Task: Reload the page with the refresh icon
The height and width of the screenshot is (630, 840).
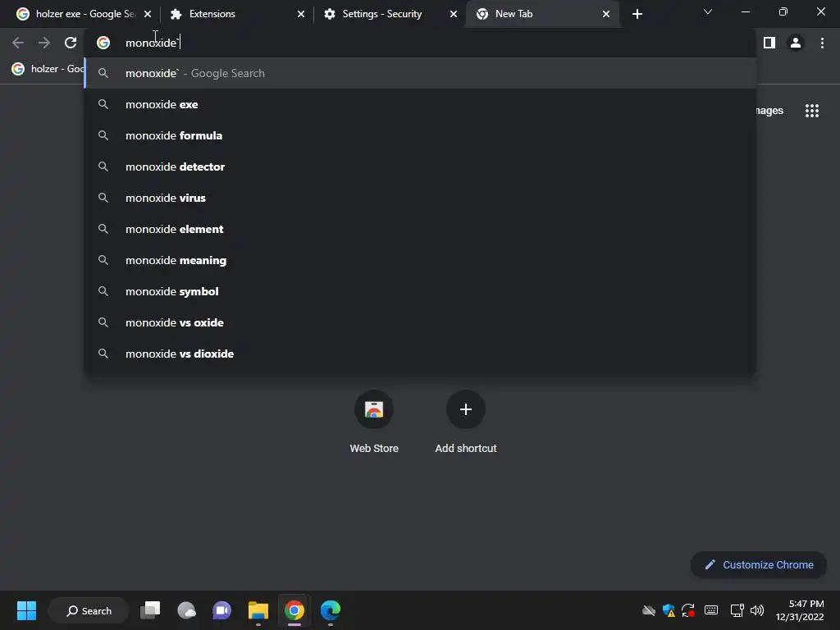Action: coord(71,43)
